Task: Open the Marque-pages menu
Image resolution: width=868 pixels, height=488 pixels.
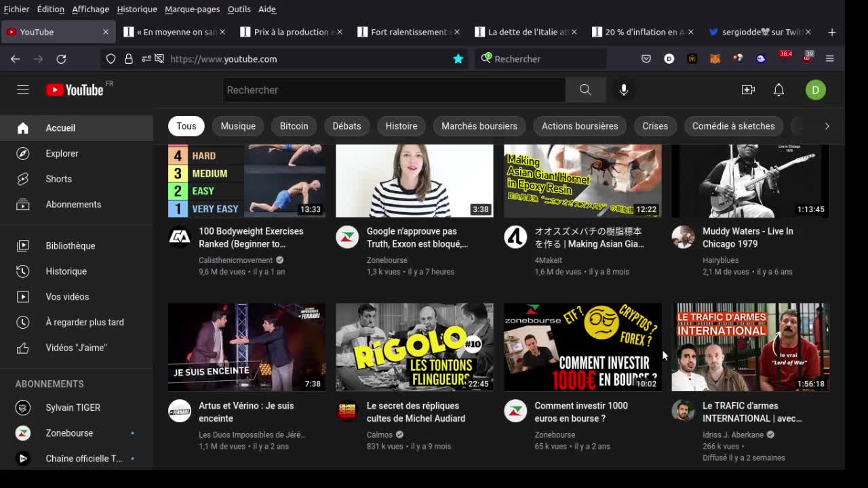Action: (192, 9)
